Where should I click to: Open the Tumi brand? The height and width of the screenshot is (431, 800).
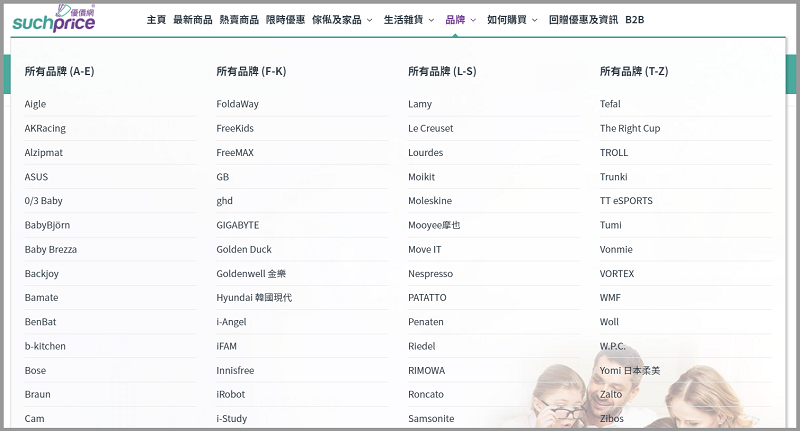pos(611,225)
